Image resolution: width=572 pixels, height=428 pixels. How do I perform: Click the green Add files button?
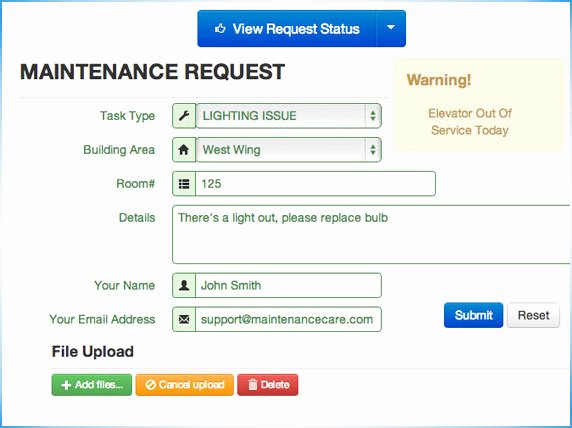click(x=92, y=385)
